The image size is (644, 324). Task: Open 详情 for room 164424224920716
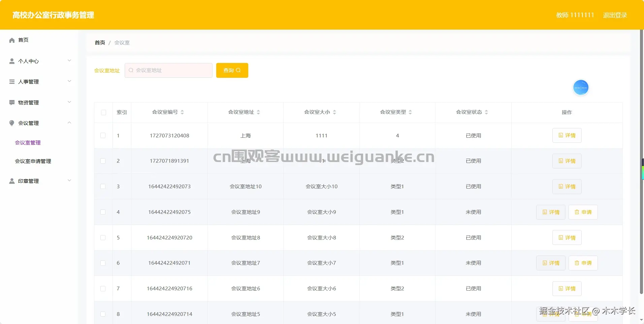click(567, 289)
